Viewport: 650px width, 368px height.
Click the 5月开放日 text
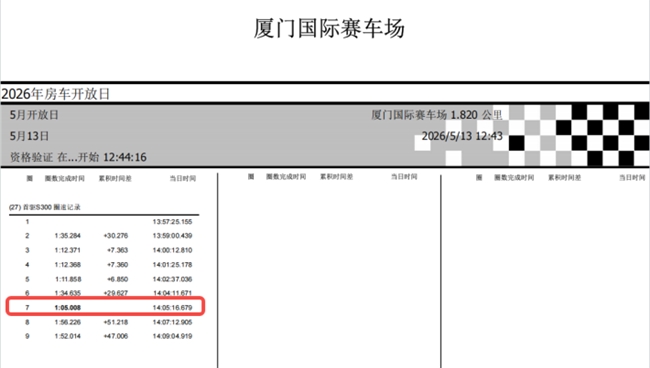point(34,115)
